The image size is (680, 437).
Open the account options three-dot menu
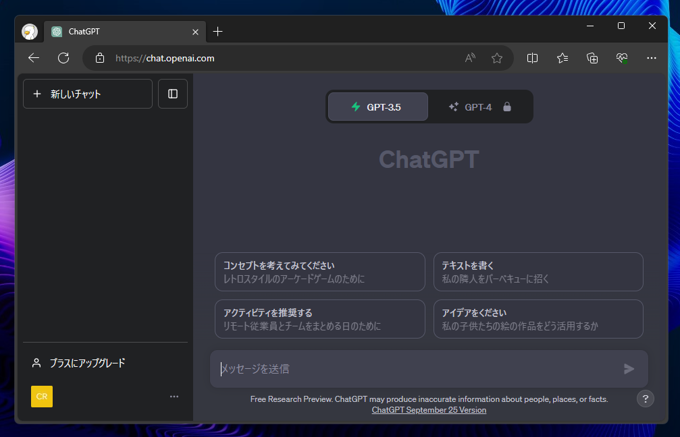tap(174, 397)
